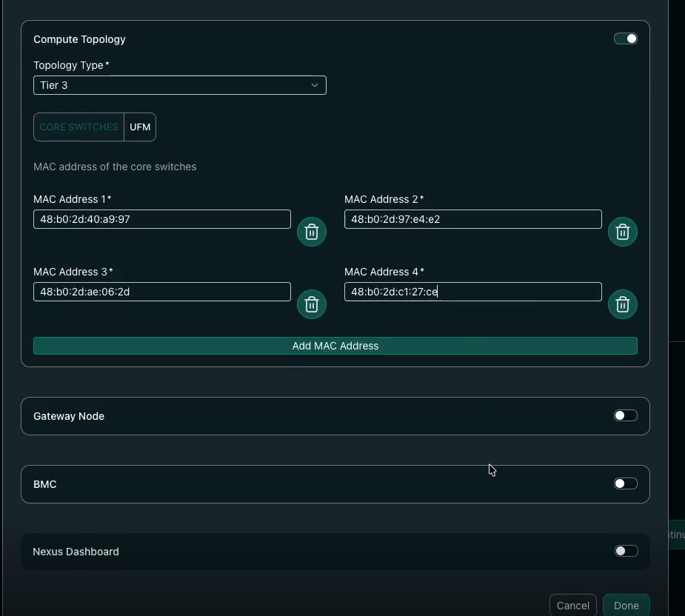Enable the Nexus Dashboard toggle
The width and height of the screenshot is (685, 616).
coord(625,551)
